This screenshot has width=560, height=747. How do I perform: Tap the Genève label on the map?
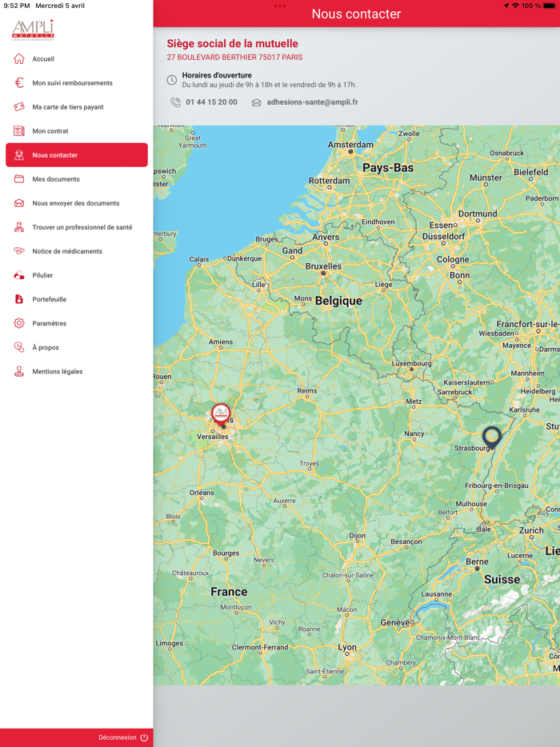click(x=395, y=622)
